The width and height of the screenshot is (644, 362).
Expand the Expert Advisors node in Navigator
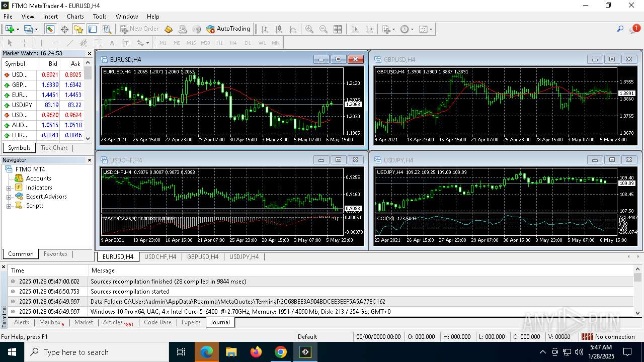(x=9, y=197)
